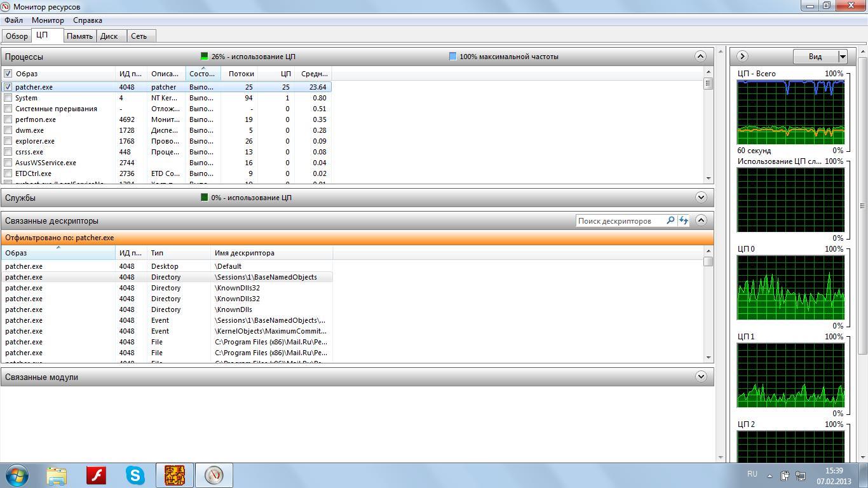The width and height of the screenshot is (868, 488).
Task: Click the Поиск дескрипторов search field
Action: 620,221
